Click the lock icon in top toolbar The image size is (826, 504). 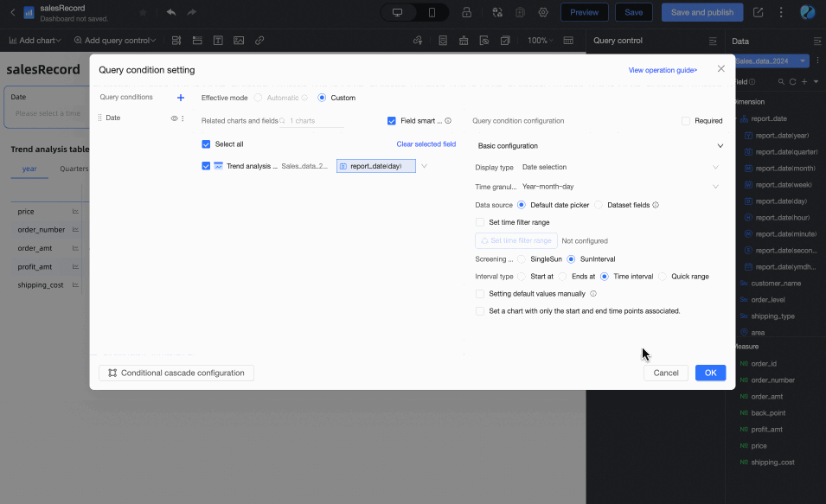(467, 12)
